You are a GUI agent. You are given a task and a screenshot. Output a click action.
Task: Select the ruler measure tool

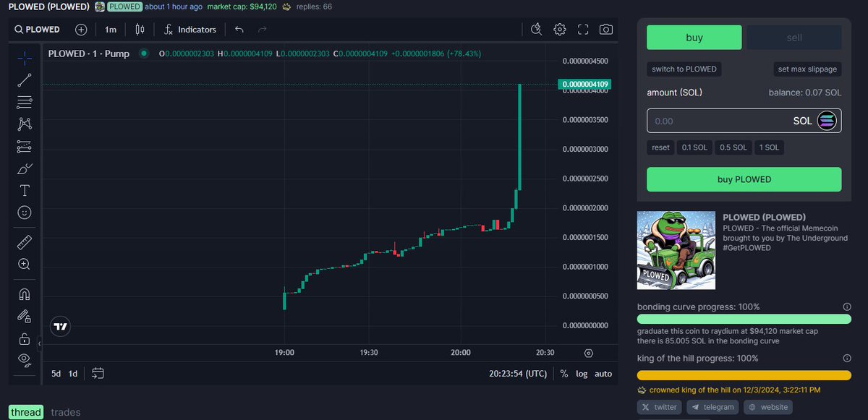coord(24,242)
